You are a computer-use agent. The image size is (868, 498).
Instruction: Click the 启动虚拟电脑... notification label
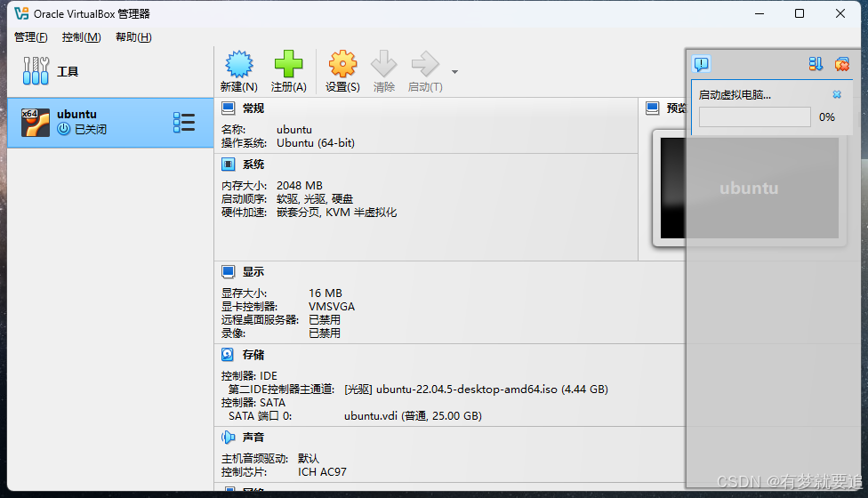735,94
